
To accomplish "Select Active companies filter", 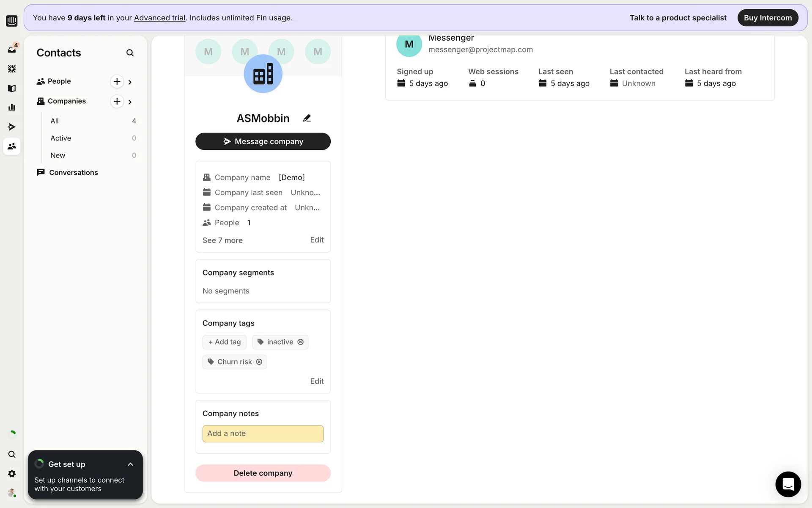I will click(x=61, y=138).
